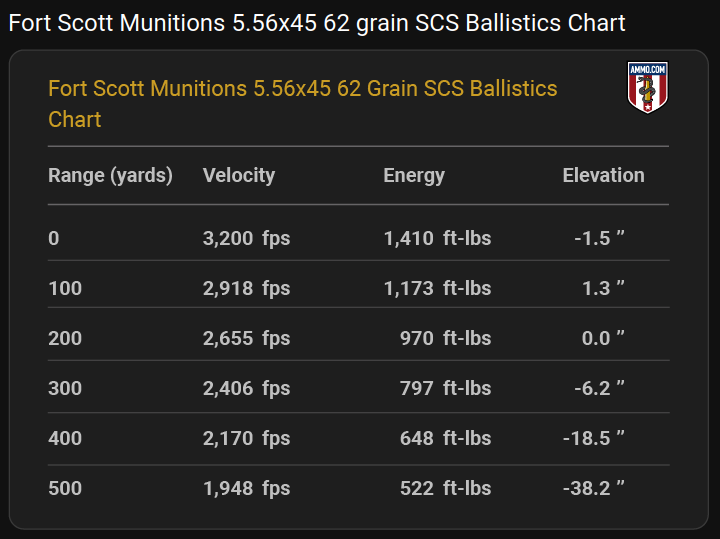Select the 0 yards range row
This screenshot has height=539, width=720.
pyautogui.click(x=359, y=238)
